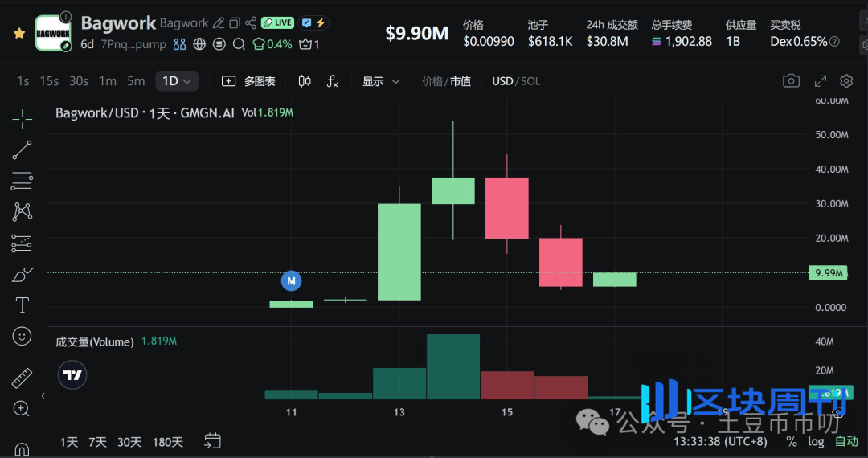
Task: Select the ruler measure tool
Action: point(23,378)
